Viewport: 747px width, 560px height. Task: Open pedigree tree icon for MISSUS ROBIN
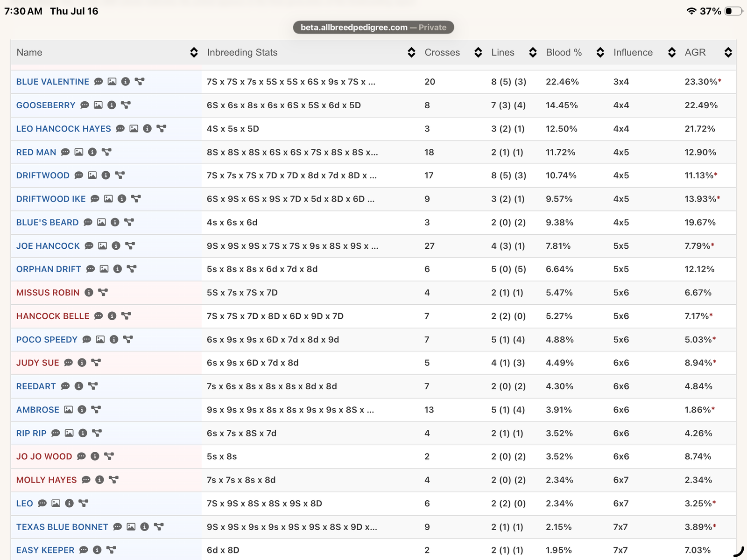103,293
